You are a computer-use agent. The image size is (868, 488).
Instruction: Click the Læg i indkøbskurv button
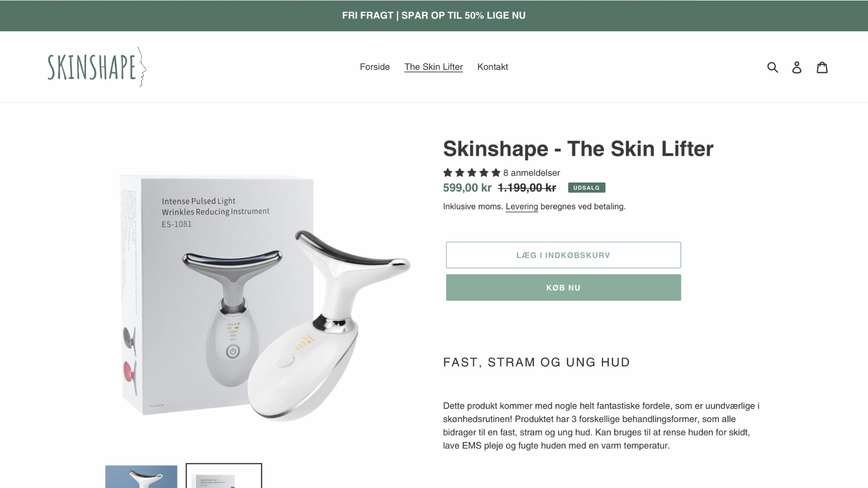(x=563, y=255)
